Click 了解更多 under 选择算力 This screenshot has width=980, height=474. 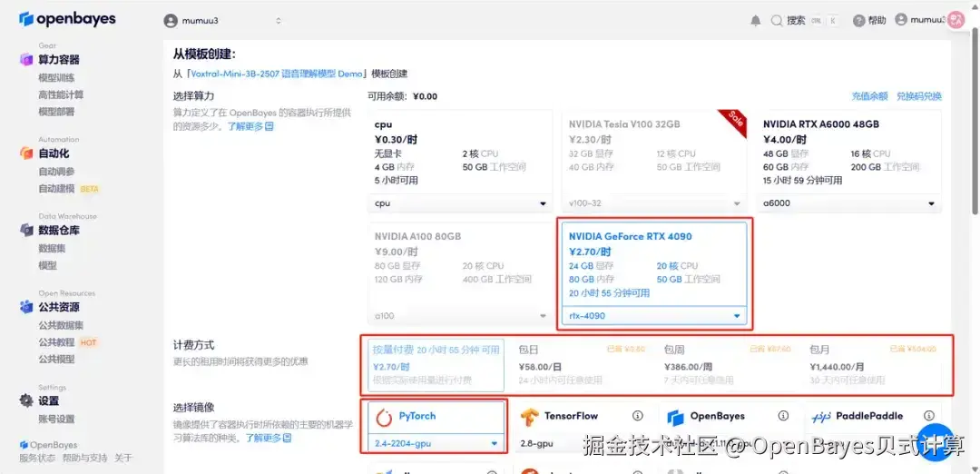250,125
